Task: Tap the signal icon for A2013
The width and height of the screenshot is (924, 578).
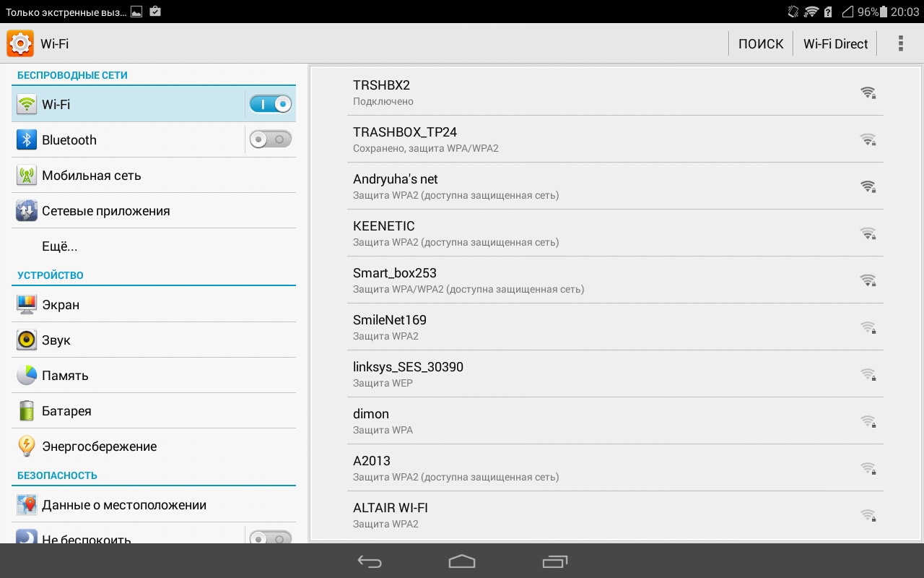Action: (x=868, y=468)
